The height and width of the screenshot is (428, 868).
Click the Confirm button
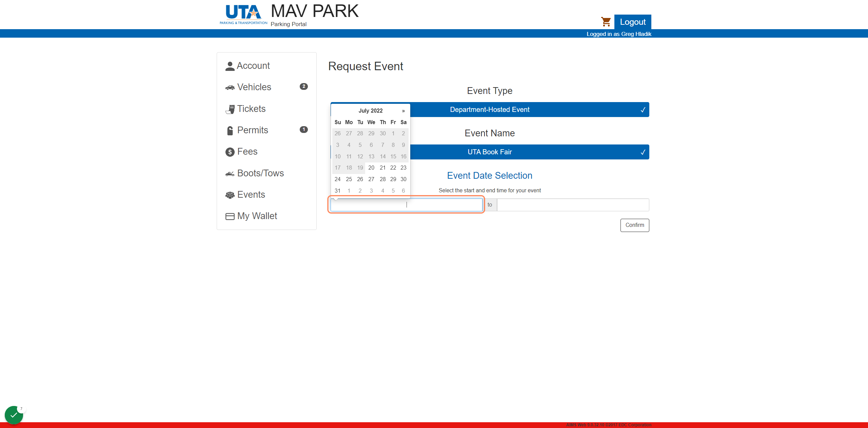click(635, 225)
